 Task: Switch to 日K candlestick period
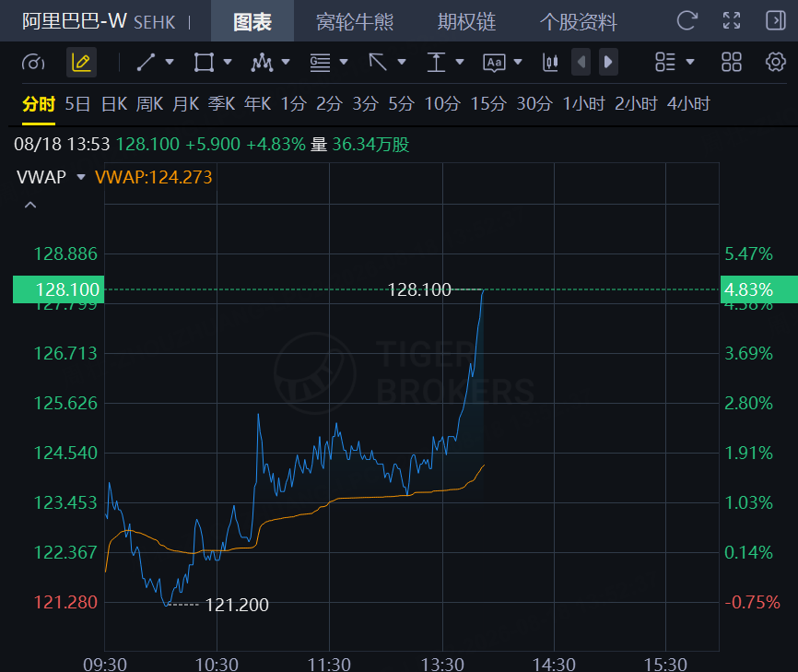114,104
